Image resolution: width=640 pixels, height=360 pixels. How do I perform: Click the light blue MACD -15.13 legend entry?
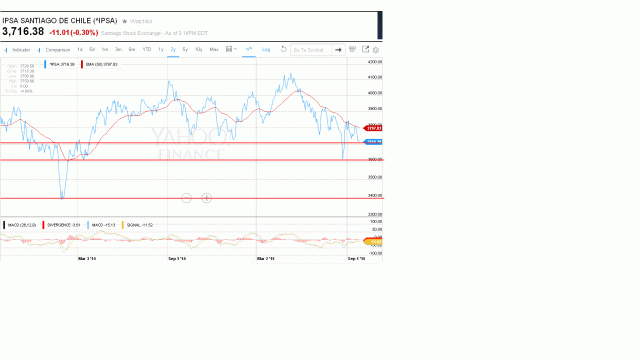(102, 225)
